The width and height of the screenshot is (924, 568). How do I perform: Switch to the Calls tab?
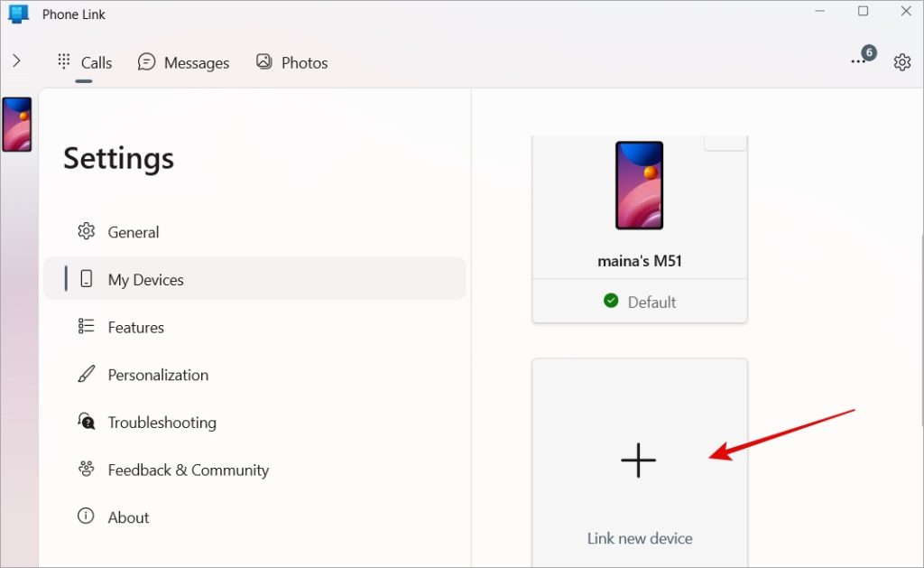[x=85, y=62]
